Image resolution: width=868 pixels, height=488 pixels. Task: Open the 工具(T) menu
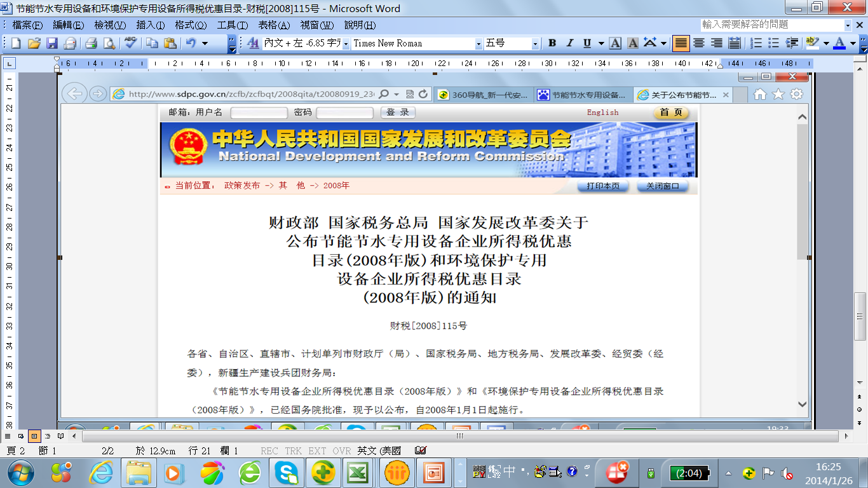[233, 25]
